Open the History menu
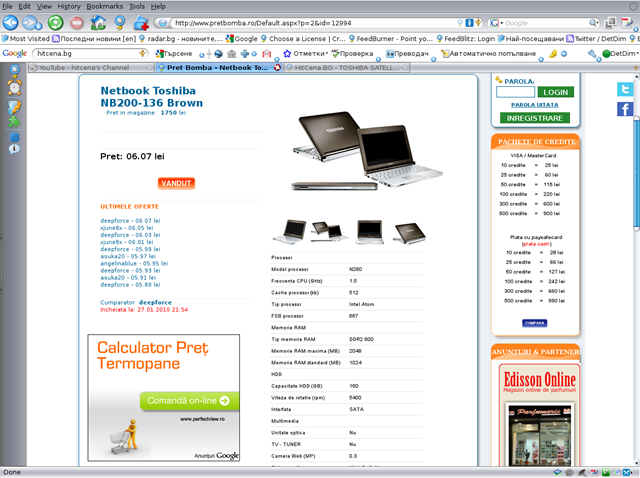 (69, 6)
